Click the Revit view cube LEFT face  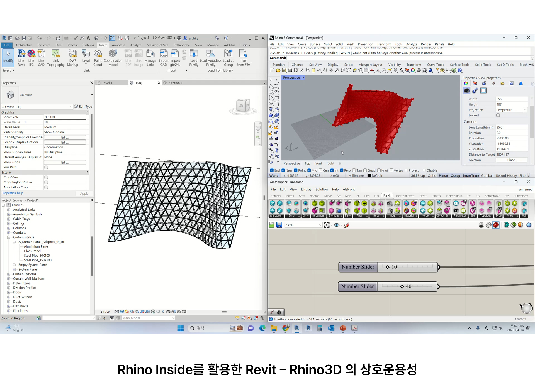[x=241, y=106]
